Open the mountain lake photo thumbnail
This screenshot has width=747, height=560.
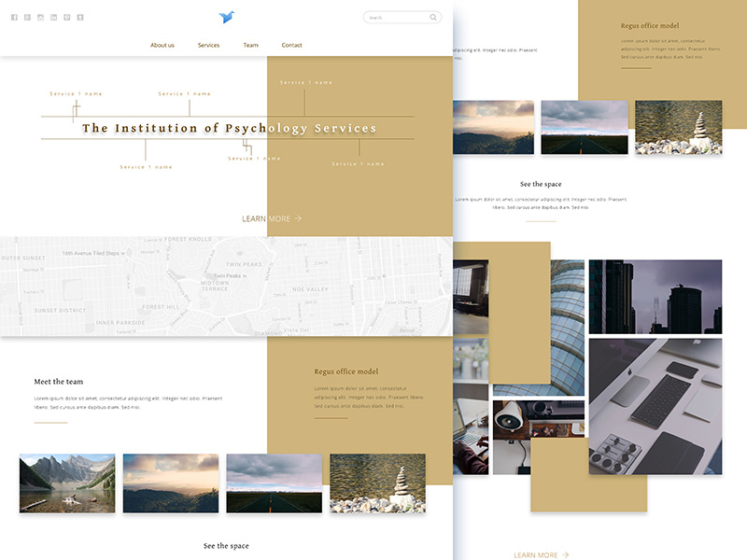67,483
